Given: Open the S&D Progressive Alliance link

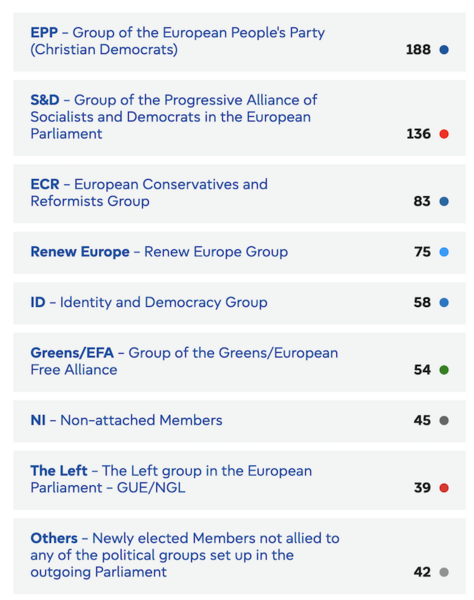Looking at the screenshot, I should click(174, 117).
